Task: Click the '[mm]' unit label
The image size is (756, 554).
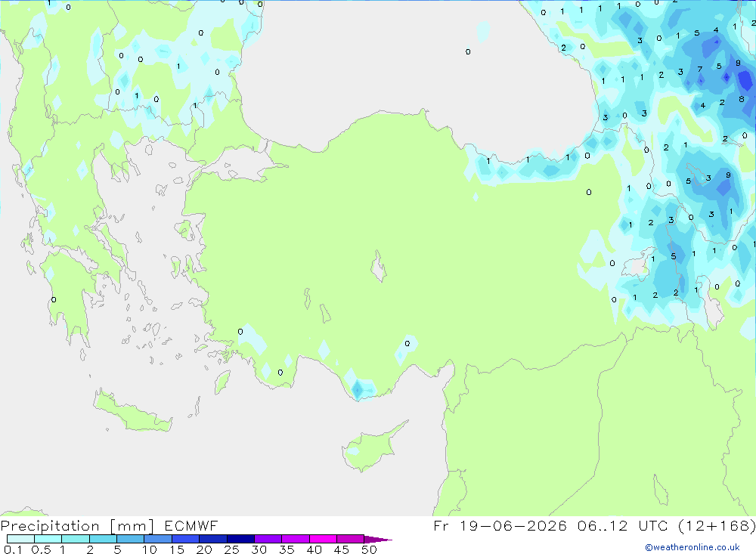Action: 132,526
